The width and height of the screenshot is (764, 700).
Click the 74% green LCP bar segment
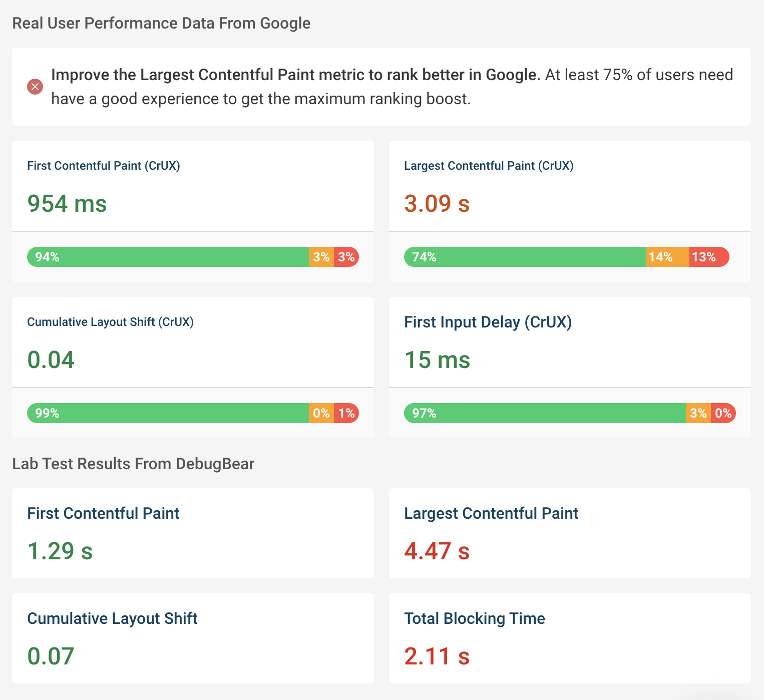(525, 257)
